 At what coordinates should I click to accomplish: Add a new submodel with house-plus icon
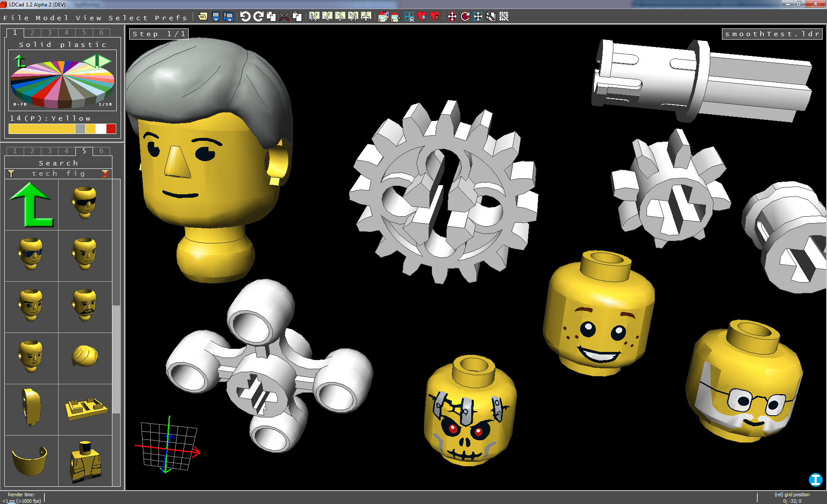(x=396, y=17)
